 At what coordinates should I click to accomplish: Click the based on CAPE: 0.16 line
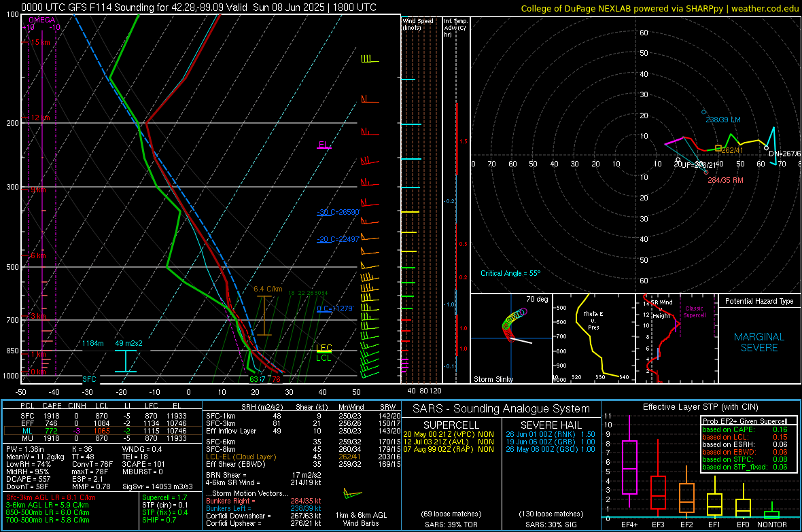tap(745, 429)
